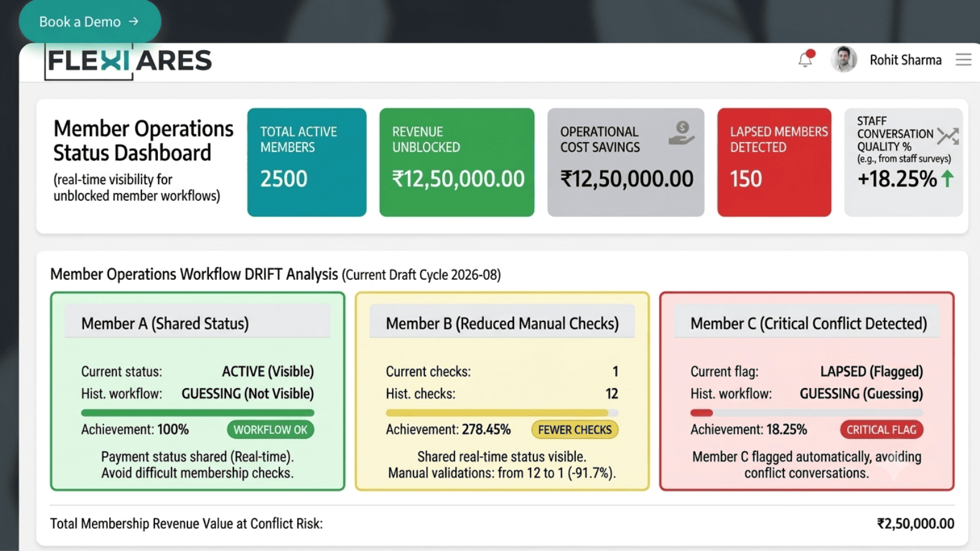Click the Flexiares logo
The image size is (980, 551).
129,61
